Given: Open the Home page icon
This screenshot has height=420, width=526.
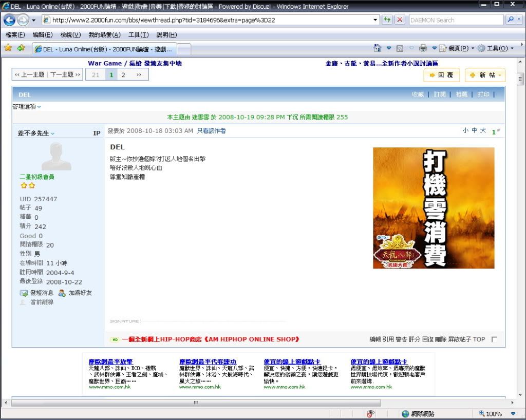Looking at the screenshot, I should click(378, 48).
